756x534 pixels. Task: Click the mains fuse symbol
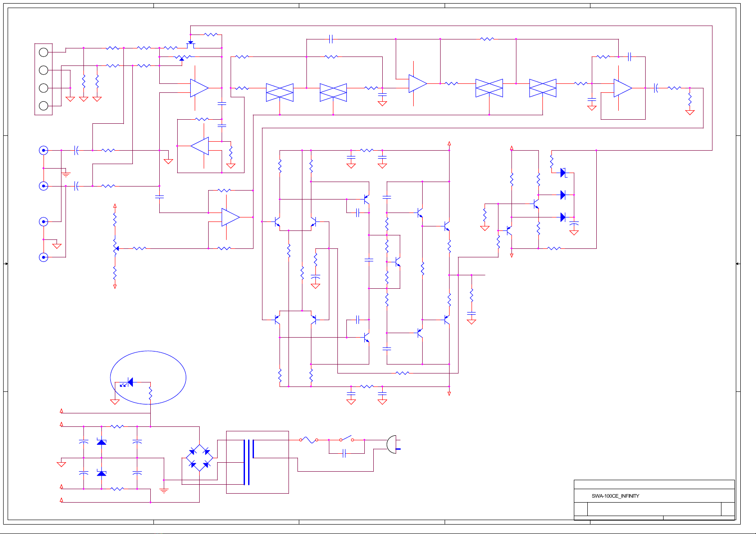click(309, 440)
